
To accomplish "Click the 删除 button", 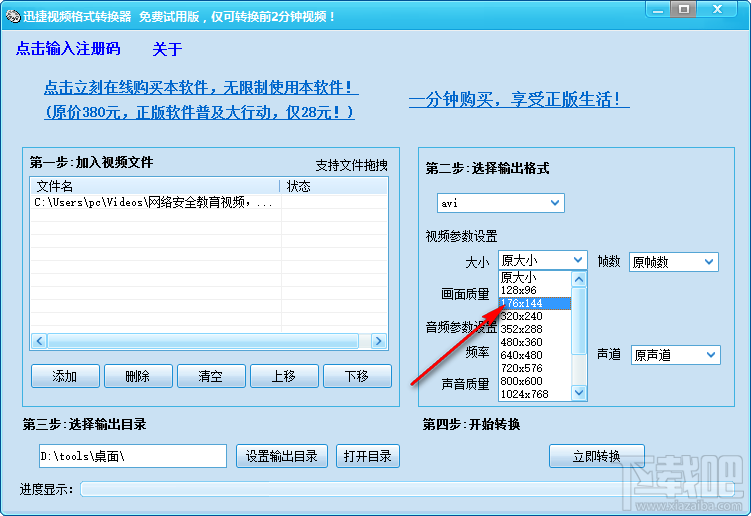I will tap(138, 376).
